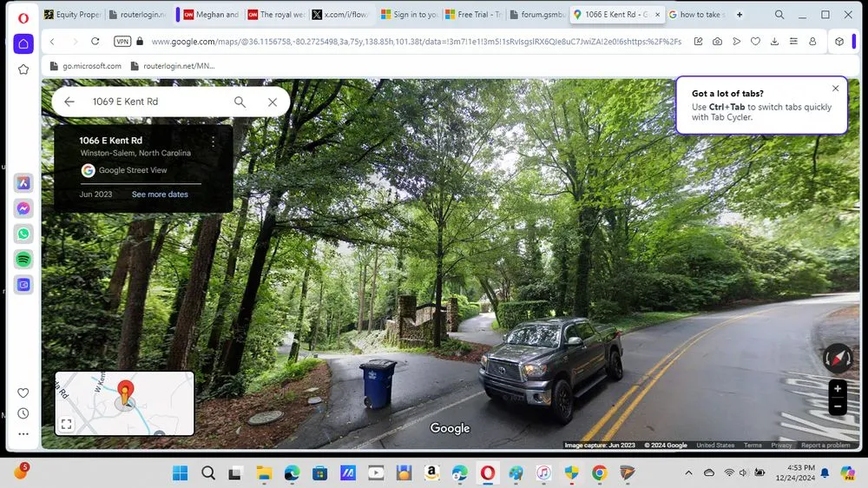This screenshot has width=868, height=488.
Task: Switch to the forum.gsmbu tab
Action: (x=536, y=15)
